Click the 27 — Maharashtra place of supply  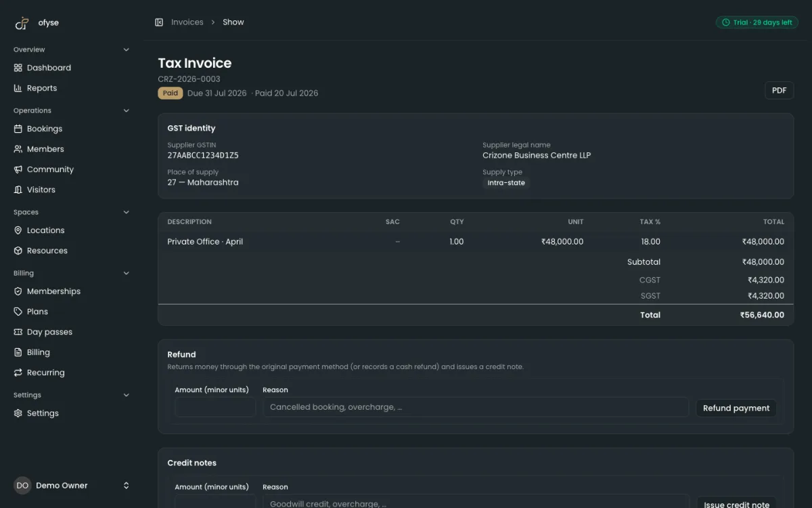203,182
